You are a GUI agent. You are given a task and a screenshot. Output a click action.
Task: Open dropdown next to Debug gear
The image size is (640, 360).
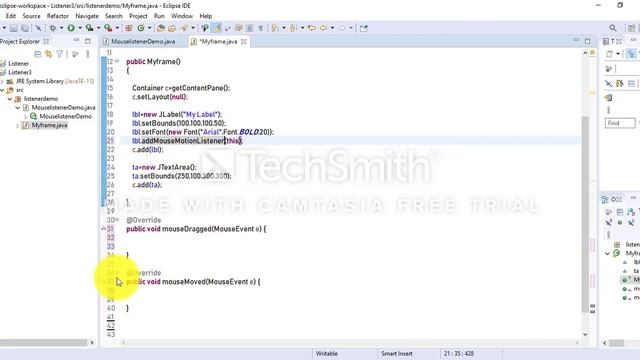tap(62, 28)
